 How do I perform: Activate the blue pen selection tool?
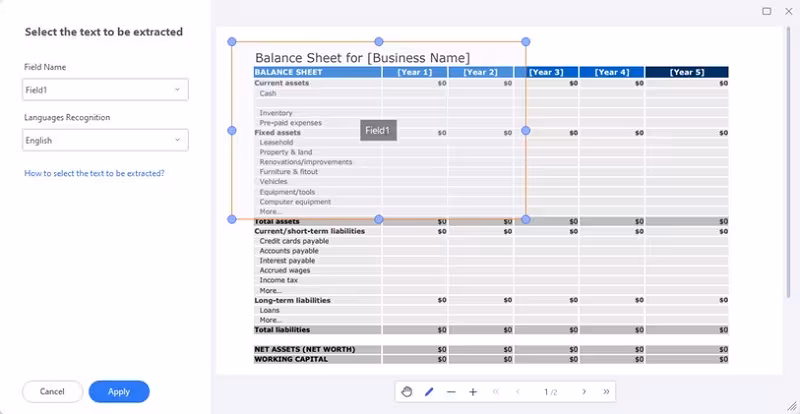click(x=429, y=392)
